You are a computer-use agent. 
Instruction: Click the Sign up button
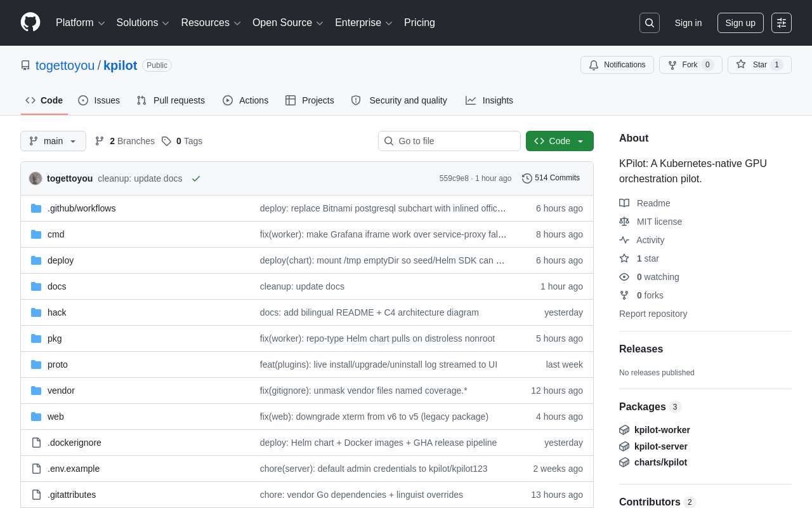point(740,23)
